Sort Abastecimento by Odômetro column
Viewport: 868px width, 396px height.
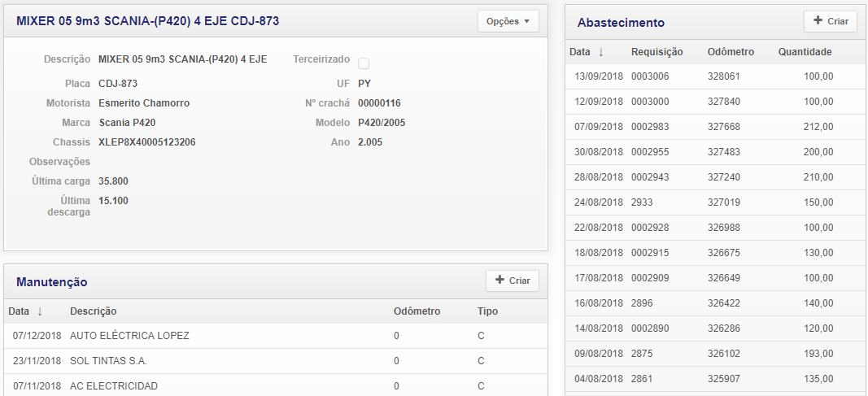click(x=731, y=52)
